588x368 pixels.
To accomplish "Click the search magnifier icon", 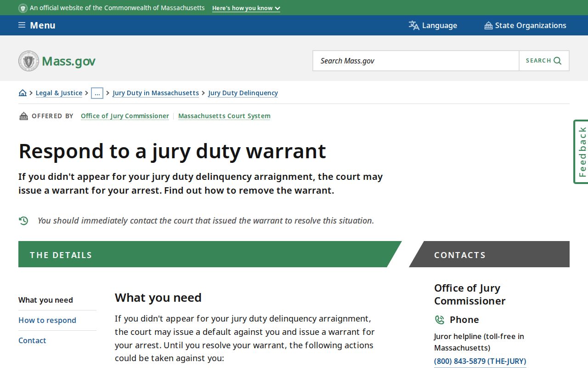I will click(558, 61).
